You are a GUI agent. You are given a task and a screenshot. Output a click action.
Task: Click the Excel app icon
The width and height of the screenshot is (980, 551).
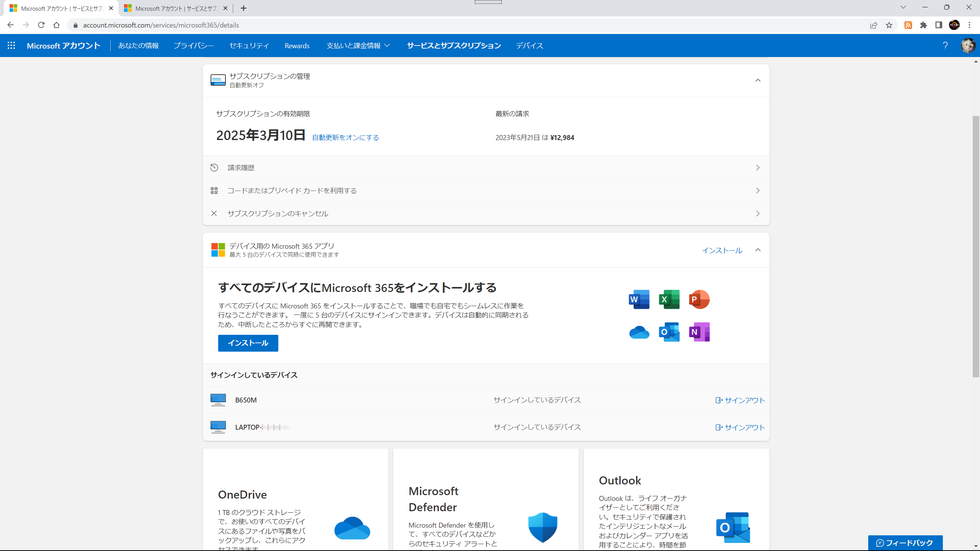pyautogui.click(x=669, y=299)
